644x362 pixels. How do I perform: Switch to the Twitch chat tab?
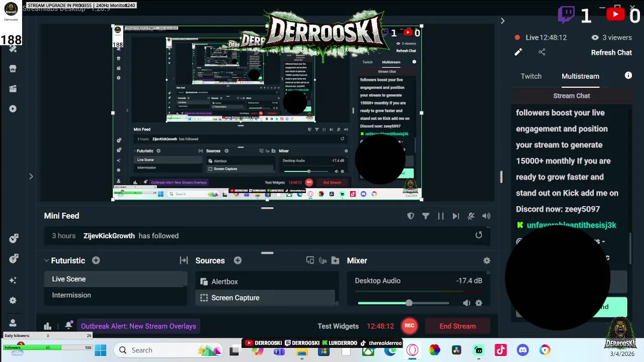point(531,76)
